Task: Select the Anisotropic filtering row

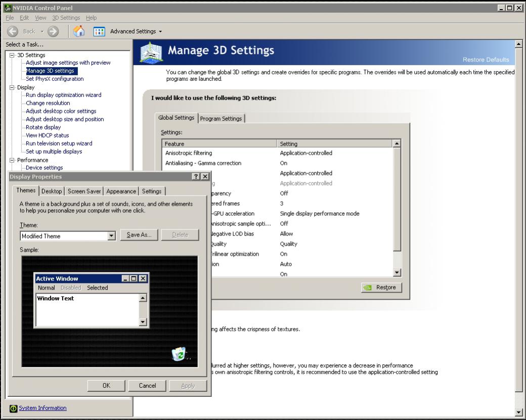Action: (x=278, y=153)
